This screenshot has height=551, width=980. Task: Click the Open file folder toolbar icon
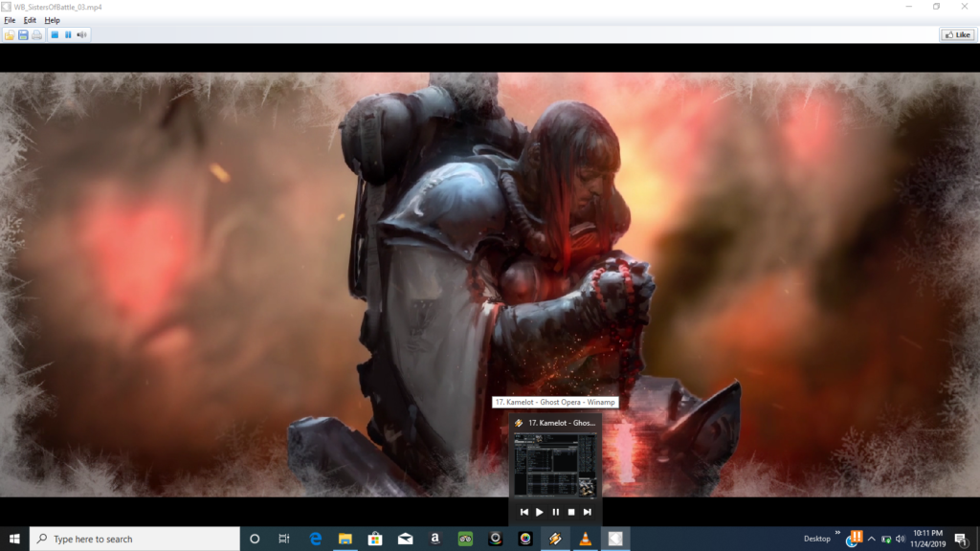click(x=10, y=35)
